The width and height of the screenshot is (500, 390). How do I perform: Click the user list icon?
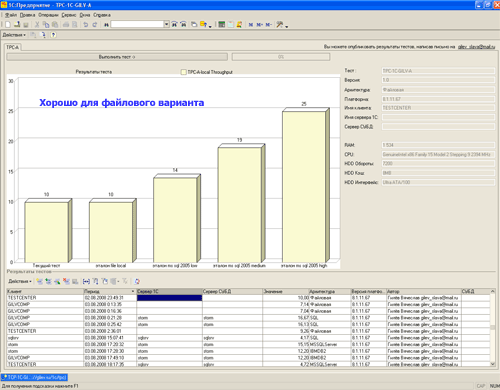(x=239, y=24)
